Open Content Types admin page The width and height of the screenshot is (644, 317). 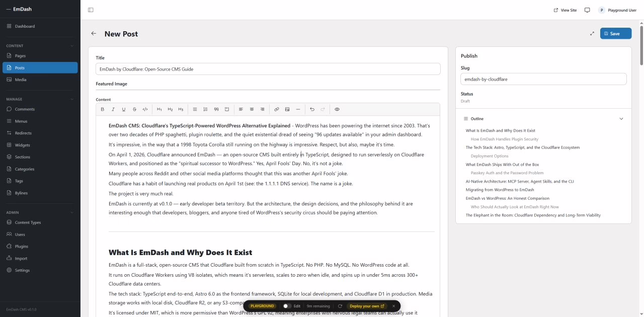point(40,222)
